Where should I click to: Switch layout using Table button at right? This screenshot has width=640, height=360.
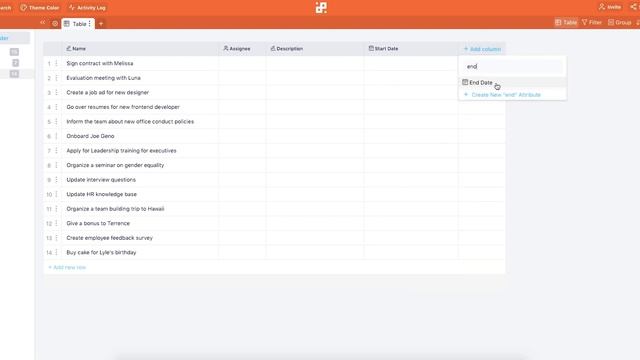(566, 22)
